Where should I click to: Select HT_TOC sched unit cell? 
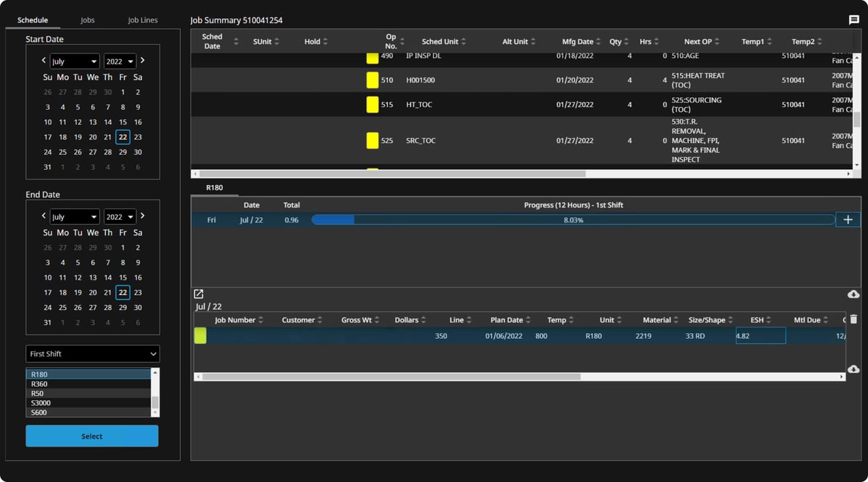click(419, 105)
